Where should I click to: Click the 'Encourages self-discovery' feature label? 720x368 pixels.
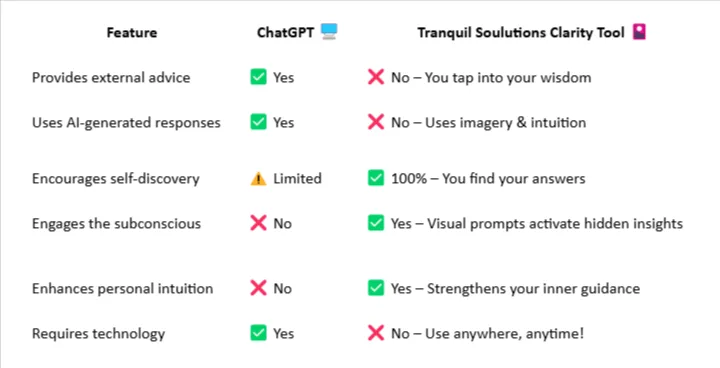116,179
